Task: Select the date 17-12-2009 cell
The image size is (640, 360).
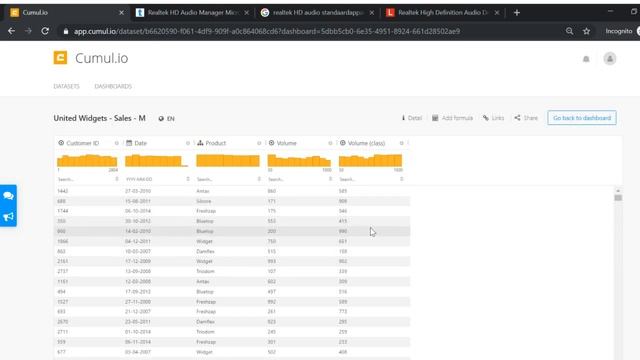Action: [138, 261]
